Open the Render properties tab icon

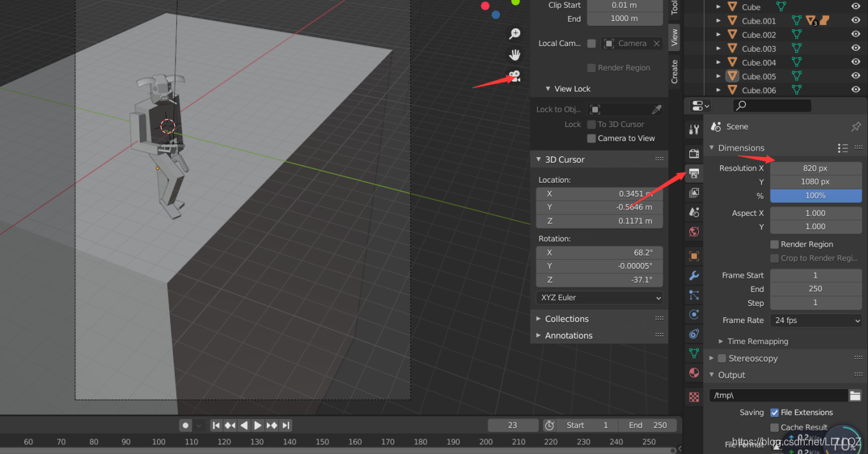tap(694, 153)
